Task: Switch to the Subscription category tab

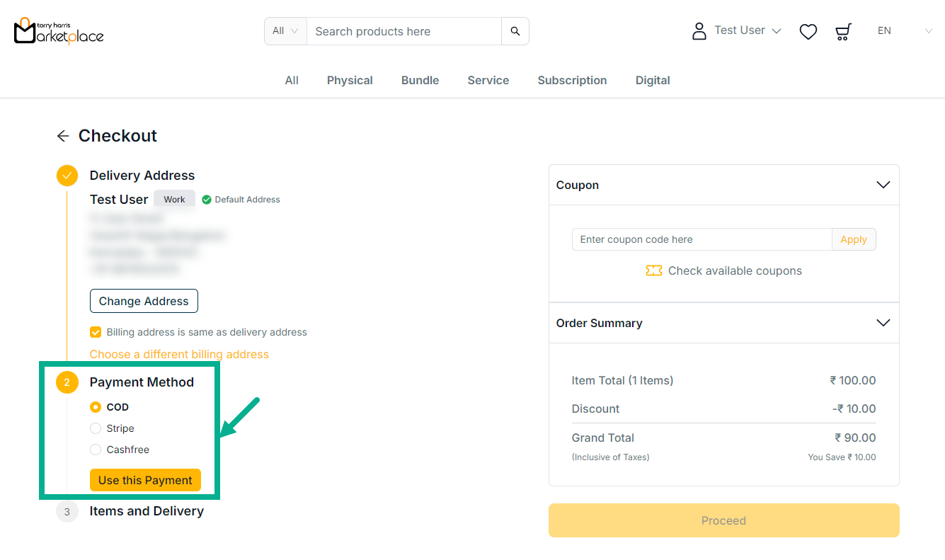Action: [572, 80]
